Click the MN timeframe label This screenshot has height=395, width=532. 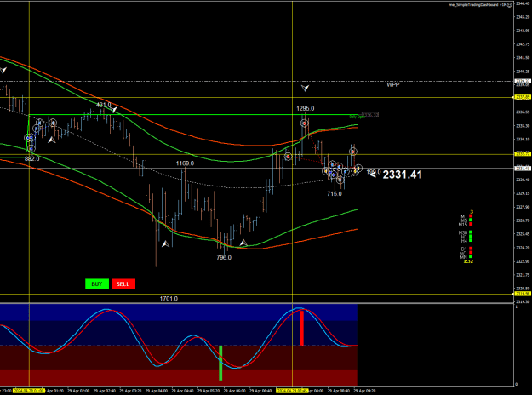point(463,257)
